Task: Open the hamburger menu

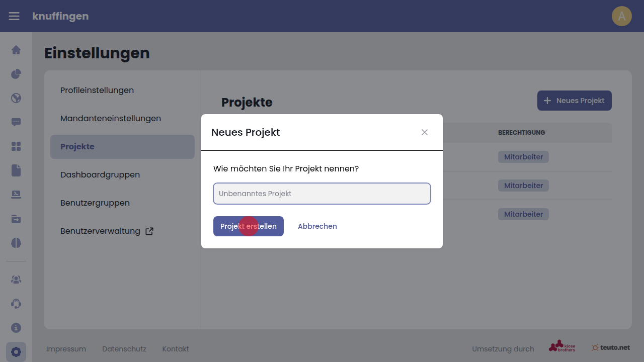Action: [x=14, y=16]
